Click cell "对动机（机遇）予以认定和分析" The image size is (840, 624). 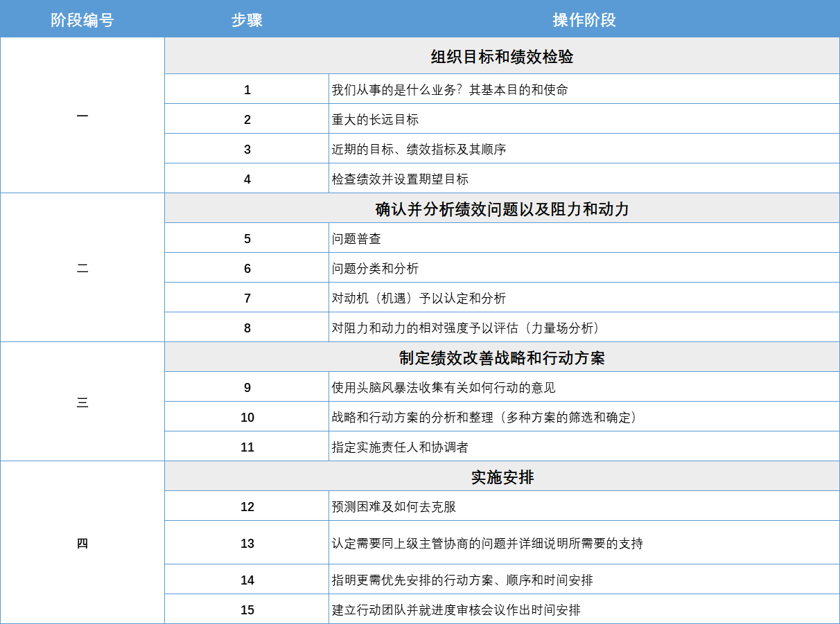[x=419, y=298]
